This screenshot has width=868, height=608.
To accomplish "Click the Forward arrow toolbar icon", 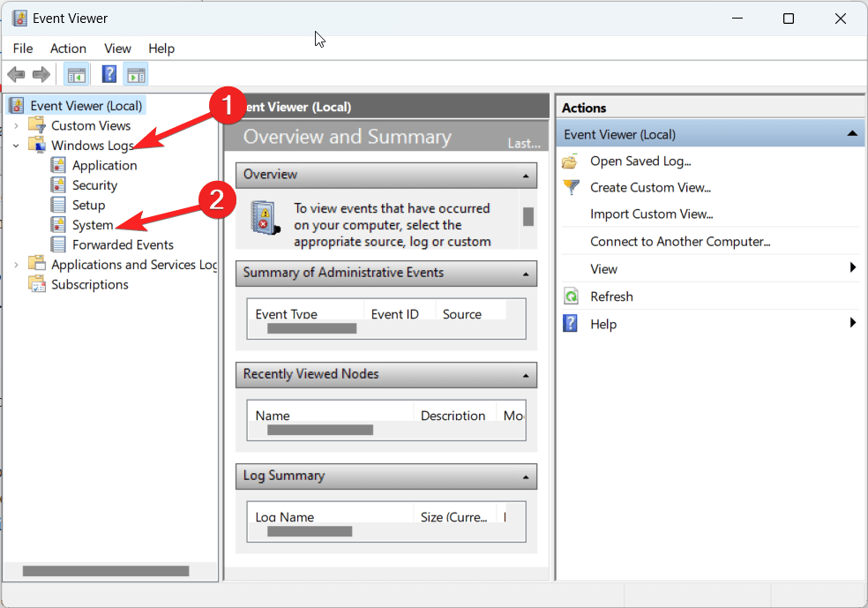I will click(41, 74).
